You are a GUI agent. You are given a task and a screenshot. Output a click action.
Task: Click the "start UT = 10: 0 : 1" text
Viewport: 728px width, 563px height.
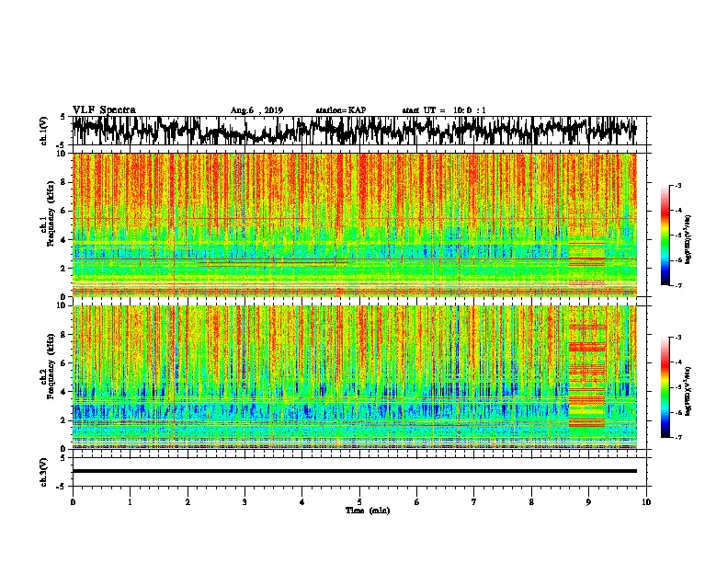point(444,110)
